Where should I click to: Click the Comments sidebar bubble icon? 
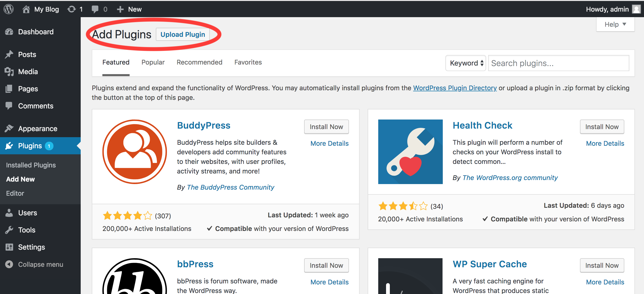tap(9, 106)
